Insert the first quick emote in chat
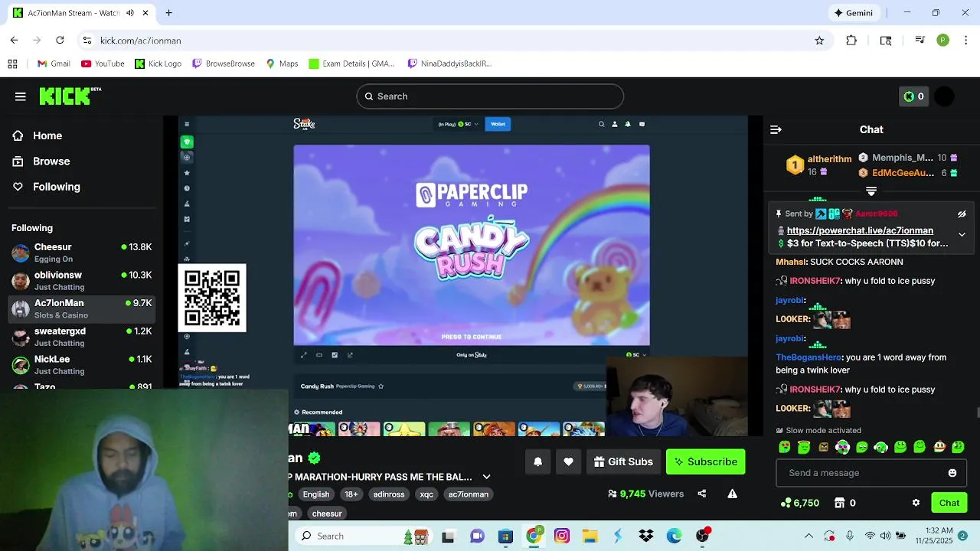The image size is (980, 551). coord(784,447)
